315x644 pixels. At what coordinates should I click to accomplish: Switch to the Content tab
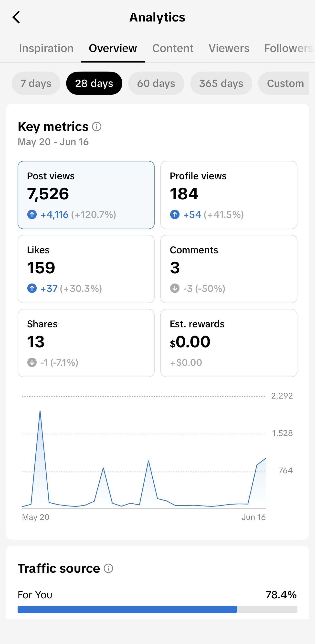173,48
